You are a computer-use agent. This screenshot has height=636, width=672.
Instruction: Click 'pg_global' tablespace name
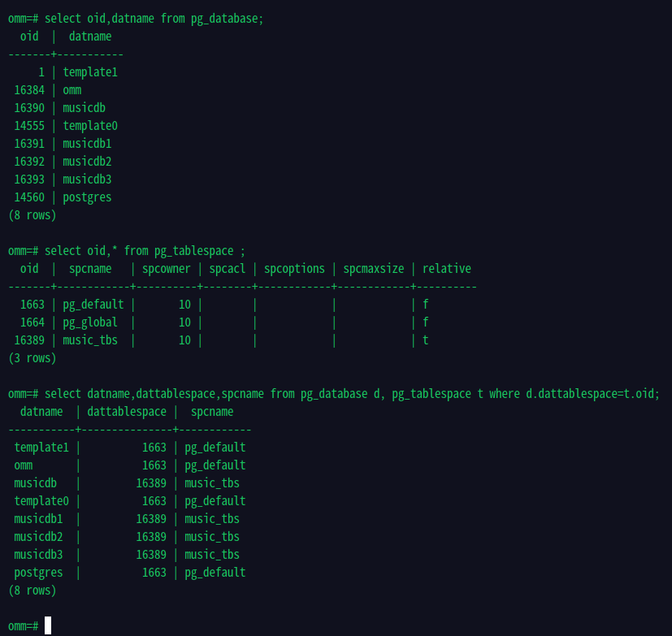(x=90, y=323)
